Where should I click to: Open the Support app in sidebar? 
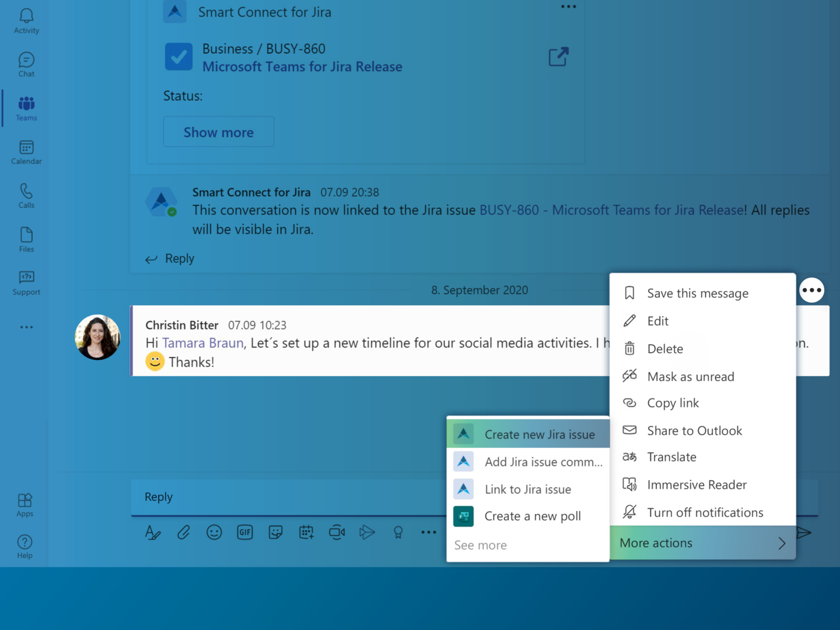coord(26,283)
